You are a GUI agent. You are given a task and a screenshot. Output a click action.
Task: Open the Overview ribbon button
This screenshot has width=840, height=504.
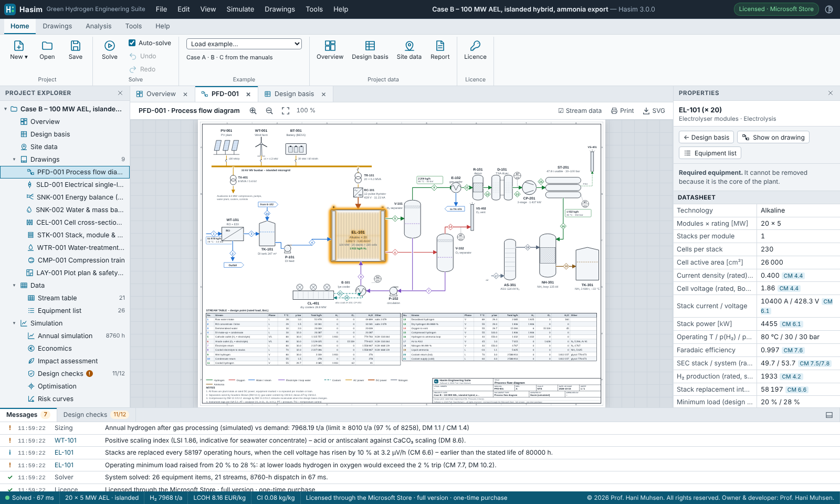tap(330, 50)
